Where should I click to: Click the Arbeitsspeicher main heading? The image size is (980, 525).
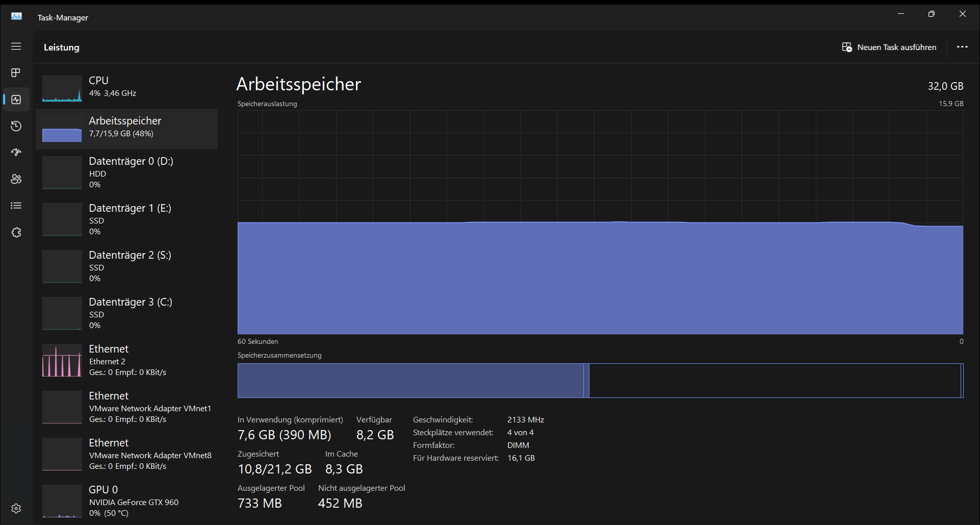(299, 84)
